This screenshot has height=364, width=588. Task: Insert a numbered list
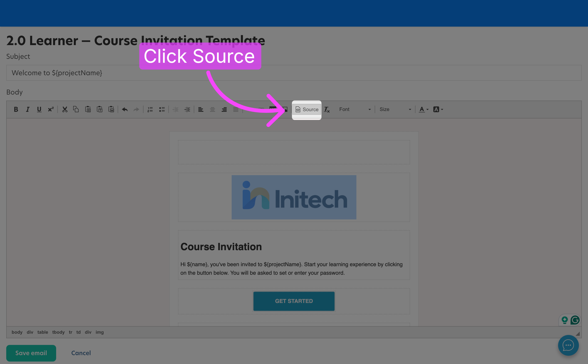150,109
